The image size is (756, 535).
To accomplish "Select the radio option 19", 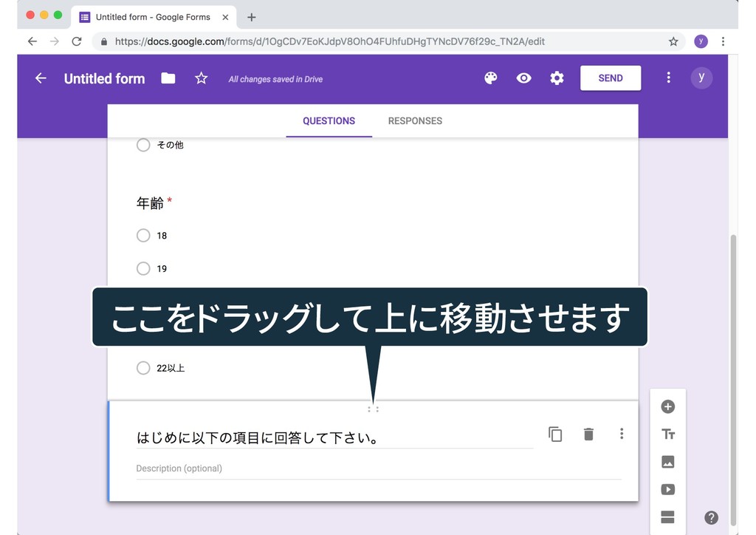I will [143, 268].
